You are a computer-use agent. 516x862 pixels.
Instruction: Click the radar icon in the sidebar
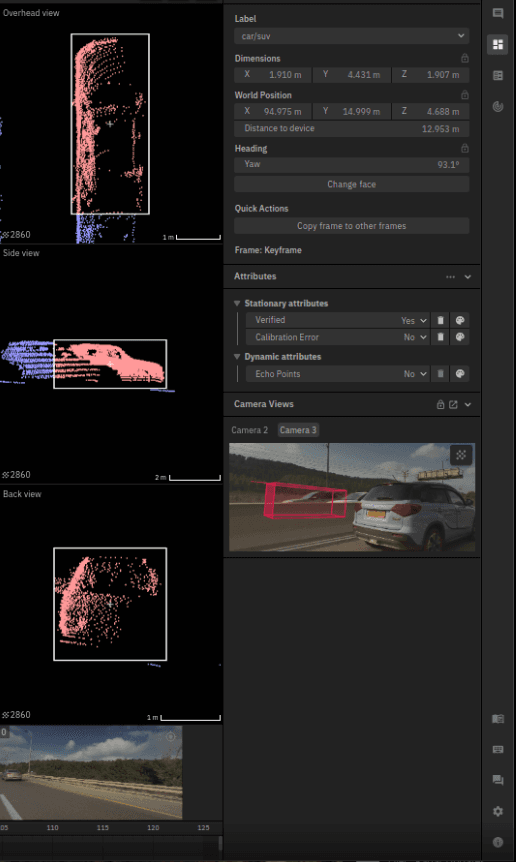(x=497, y=106)
